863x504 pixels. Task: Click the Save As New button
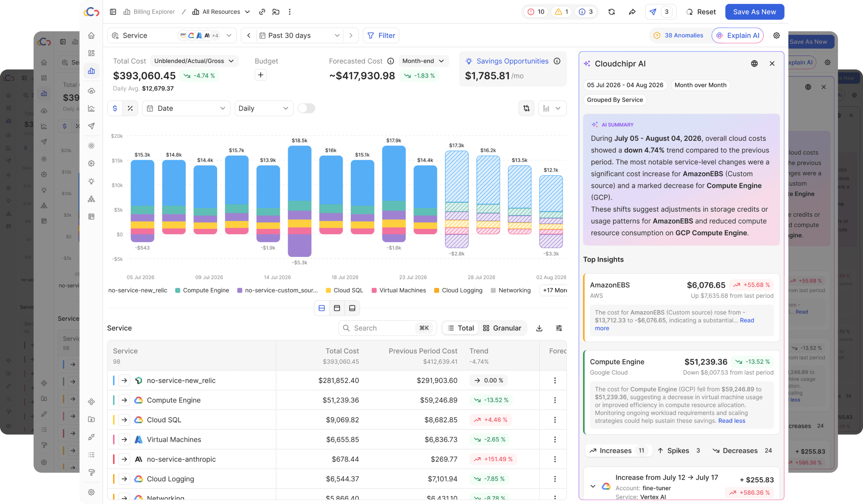pyautogui.click(x=754, y=12)
